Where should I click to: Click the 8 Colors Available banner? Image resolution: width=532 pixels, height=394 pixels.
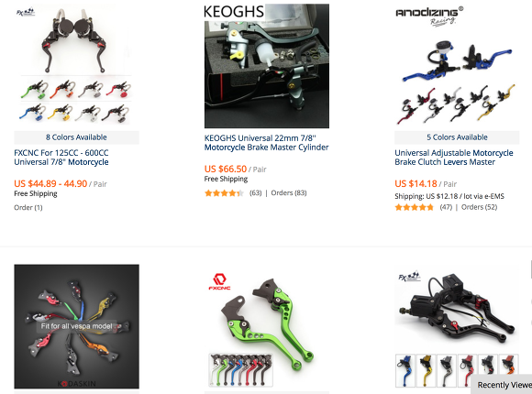[x=76, y=137]
